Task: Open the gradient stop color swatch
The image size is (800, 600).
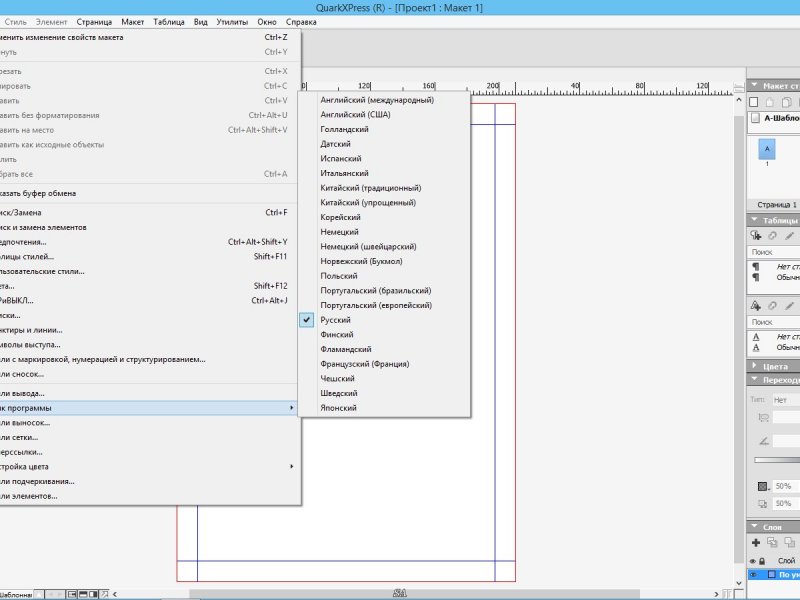Action: tap(763, 486)
